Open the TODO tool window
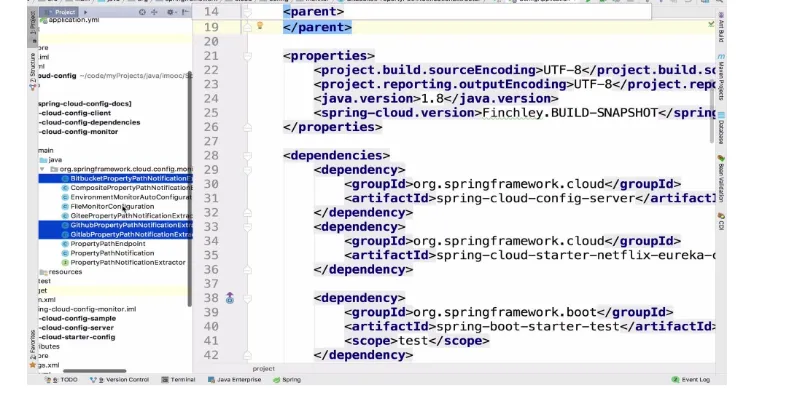Image resolution: width=790 pixels, height=402 pixels. coord(61,380)
